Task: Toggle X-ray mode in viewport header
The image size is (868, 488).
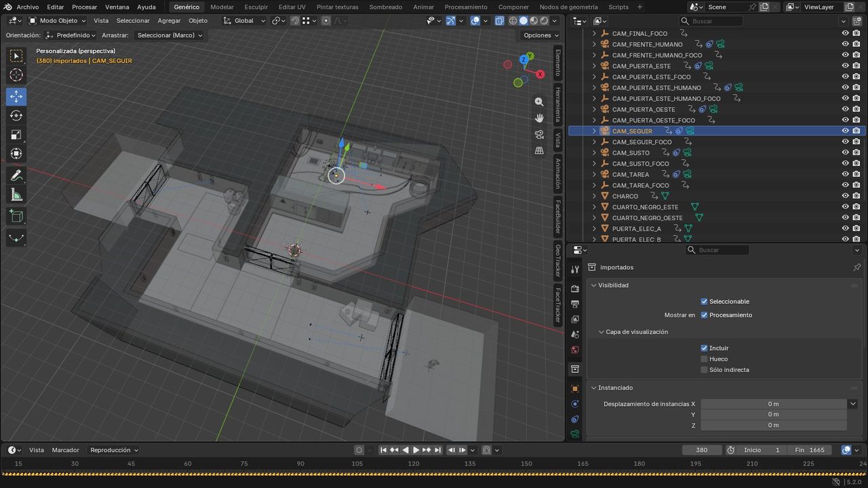Action: (x=499, y=20)
